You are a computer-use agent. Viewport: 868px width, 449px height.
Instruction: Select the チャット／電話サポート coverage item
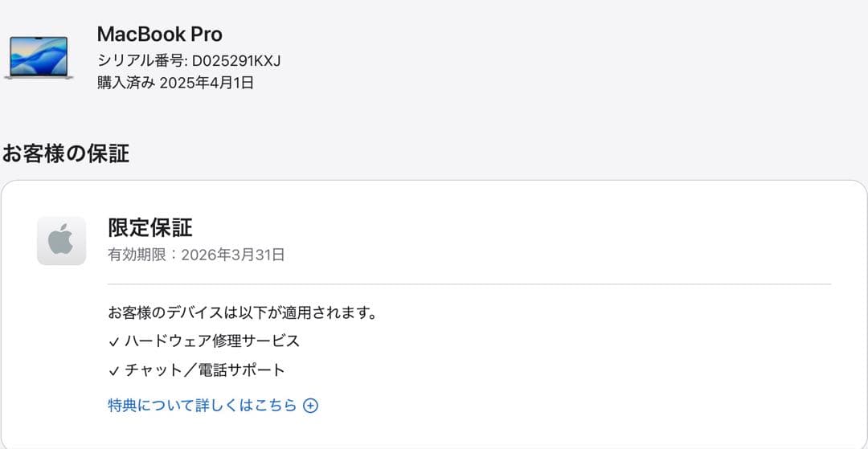[205, 371]
